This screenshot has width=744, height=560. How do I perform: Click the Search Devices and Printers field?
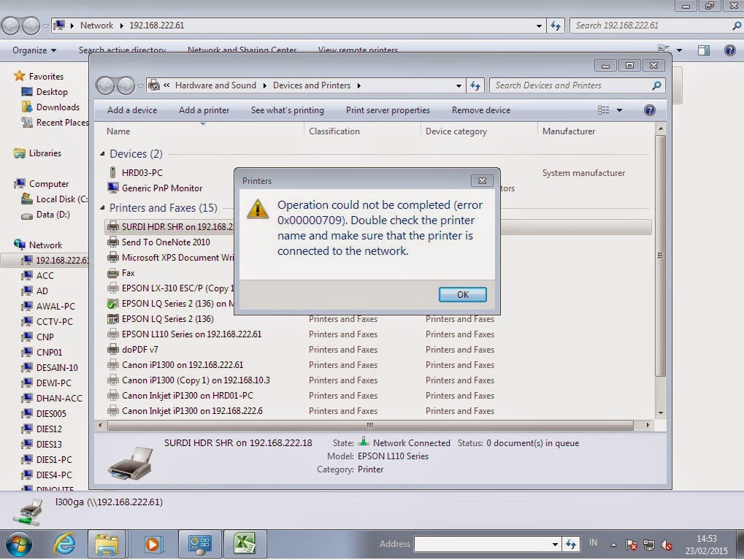[x=577, y=85]
